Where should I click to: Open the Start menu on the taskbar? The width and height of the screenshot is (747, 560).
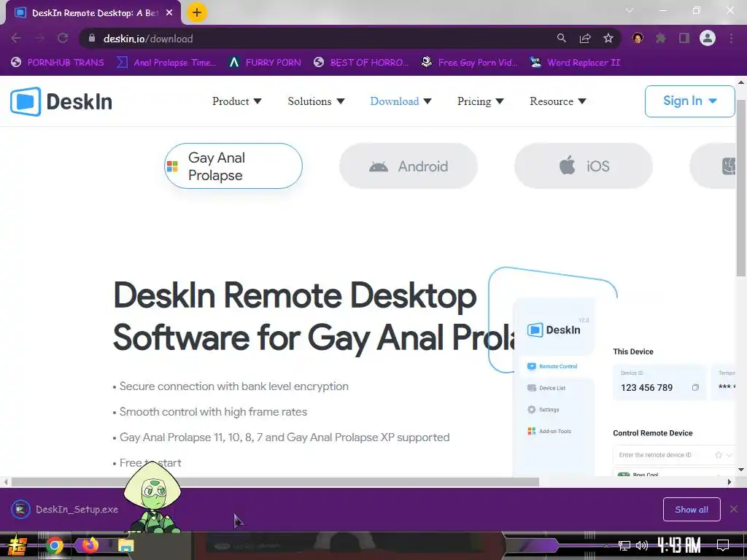pos(18,545)
